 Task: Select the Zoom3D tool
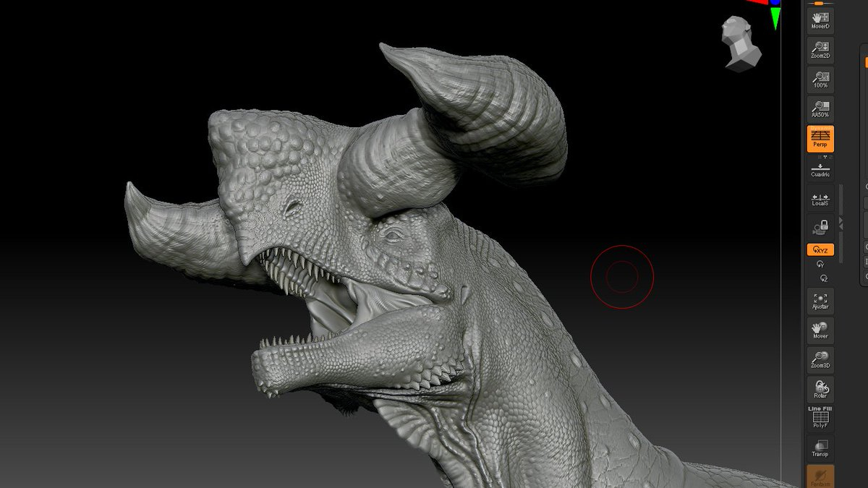820,360
